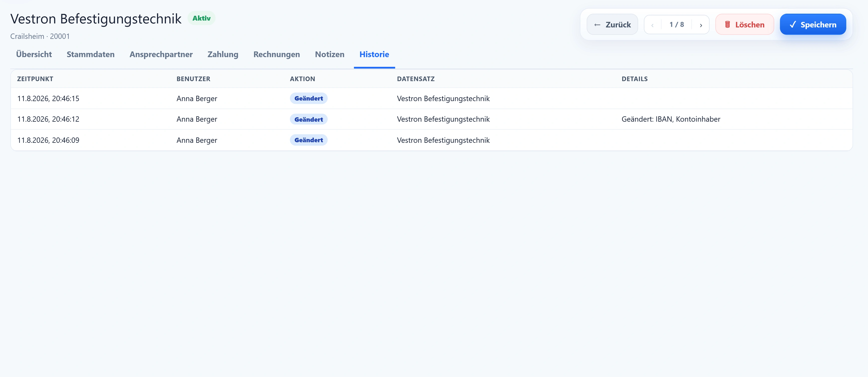Click Vestron Befestigungstechnik in the 20:46:09 row

click(x=443, y=140)
